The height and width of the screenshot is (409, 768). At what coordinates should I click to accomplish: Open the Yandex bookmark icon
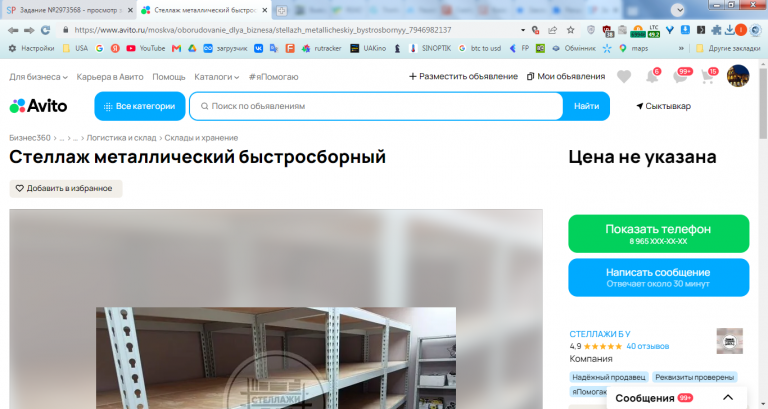tap(115, 48)
